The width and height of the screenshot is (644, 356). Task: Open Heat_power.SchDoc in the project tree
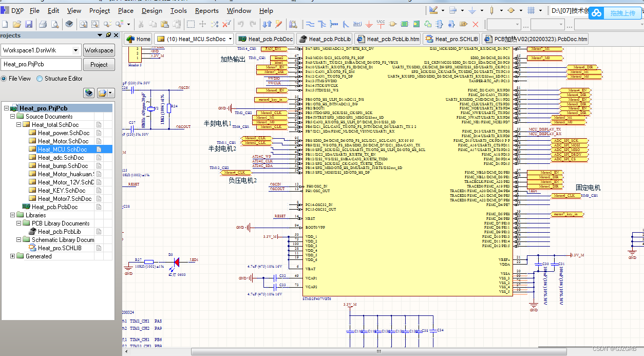pyautogui.click(x=63, y=133)
